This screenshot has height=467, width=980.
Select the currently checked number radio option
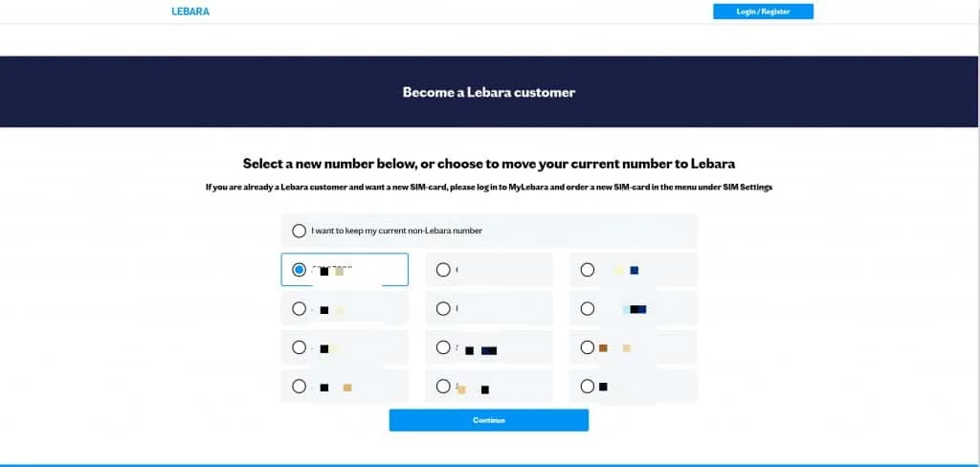point(300,270)
